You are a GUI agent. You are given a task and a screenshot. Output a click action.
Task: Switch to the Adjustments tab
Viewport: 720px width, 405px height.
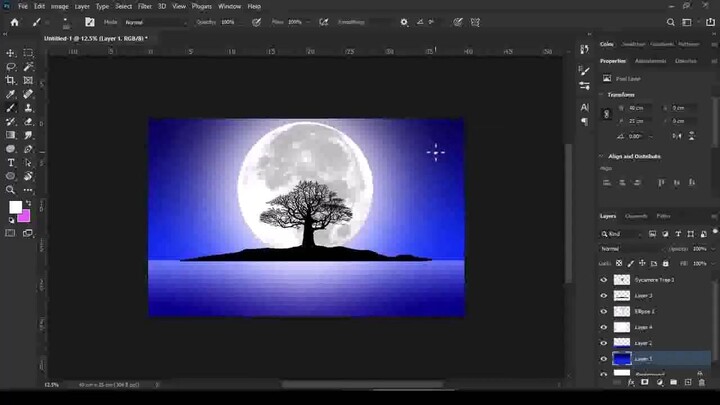[x=650, y=61]
